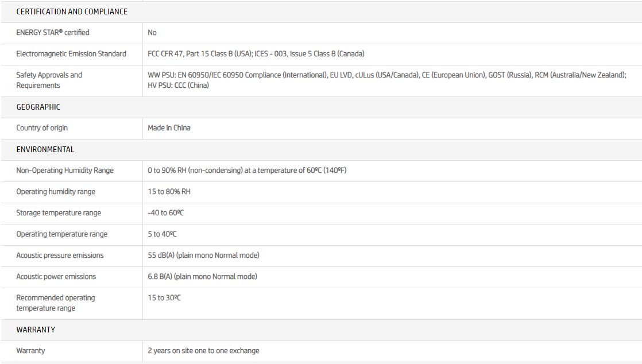Click the Non-Operating Humidity Range label
This screenshot has height=364, width=642.
65,171
